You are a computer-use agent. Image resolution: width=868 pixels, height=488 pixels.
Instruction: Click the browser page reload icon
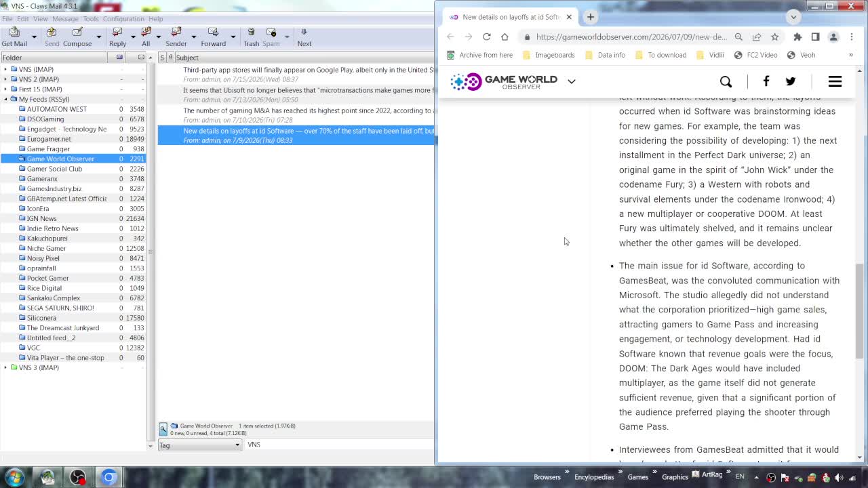486,37
